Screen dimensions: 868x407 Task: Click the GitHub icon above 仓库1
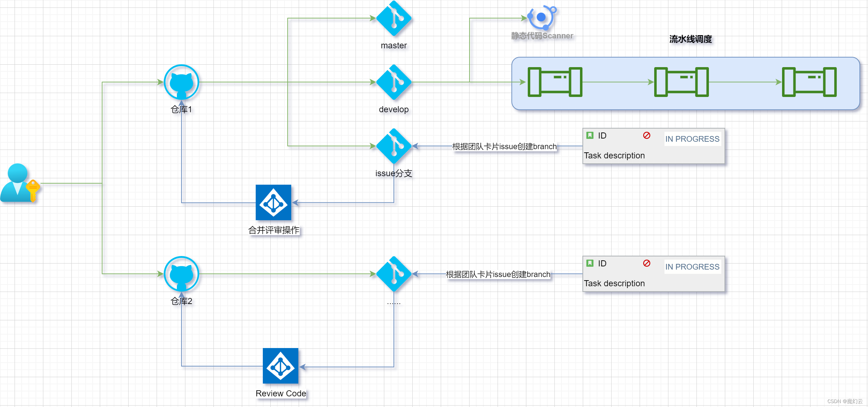[181, 82]
